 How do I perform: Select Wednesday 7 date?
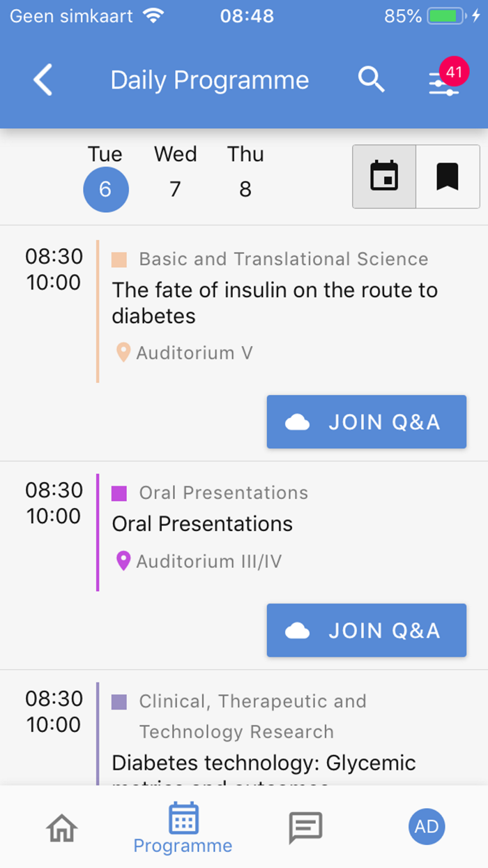pos(175,189)
